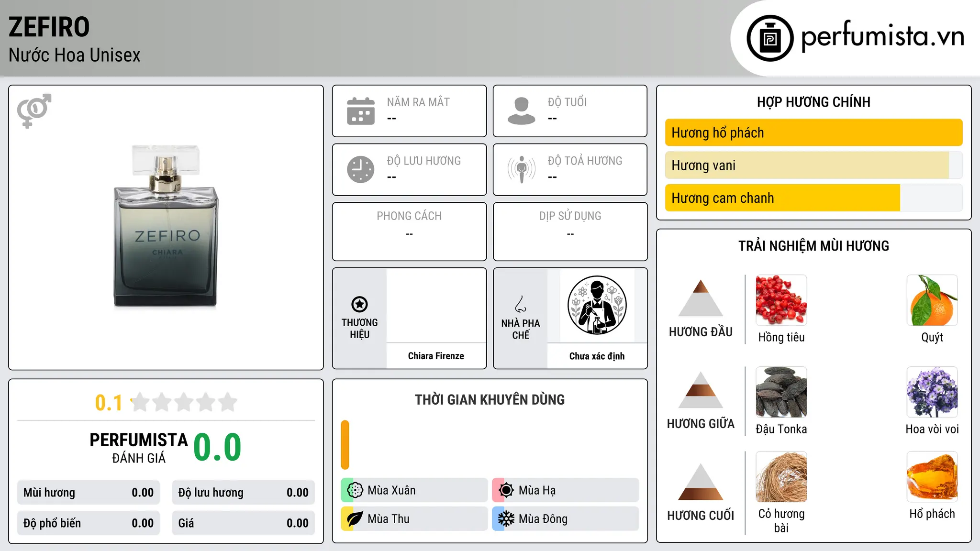
Task: Click the Năm ra mắt label
Action: tap(418, 102)
